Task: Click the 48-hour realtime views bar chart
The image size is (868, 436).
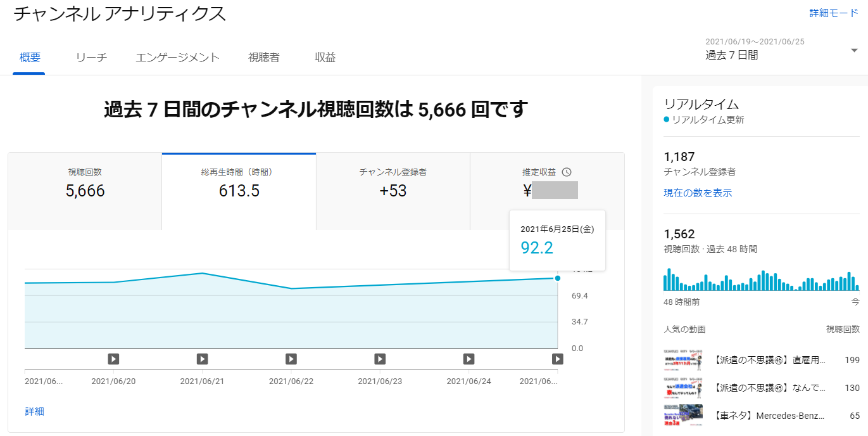Action: 761,281
